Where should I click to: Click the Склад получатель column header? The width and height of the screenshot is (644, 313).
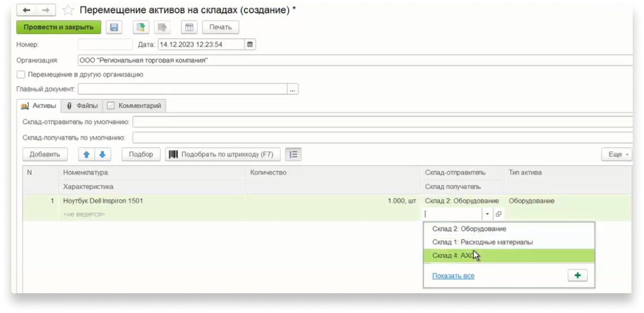(x=462, y=187)
